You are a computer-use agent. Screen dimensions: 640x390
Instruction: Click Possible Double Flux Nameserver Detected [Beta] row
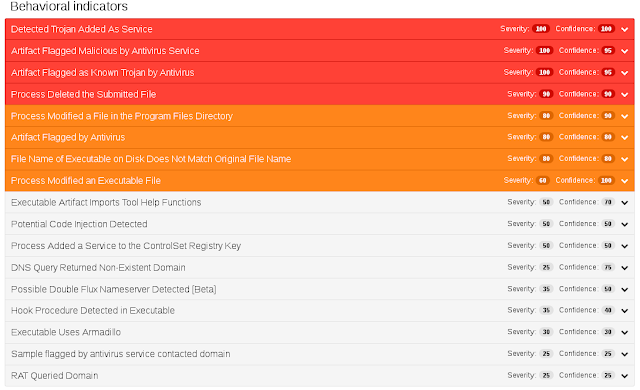coord(320,289)
